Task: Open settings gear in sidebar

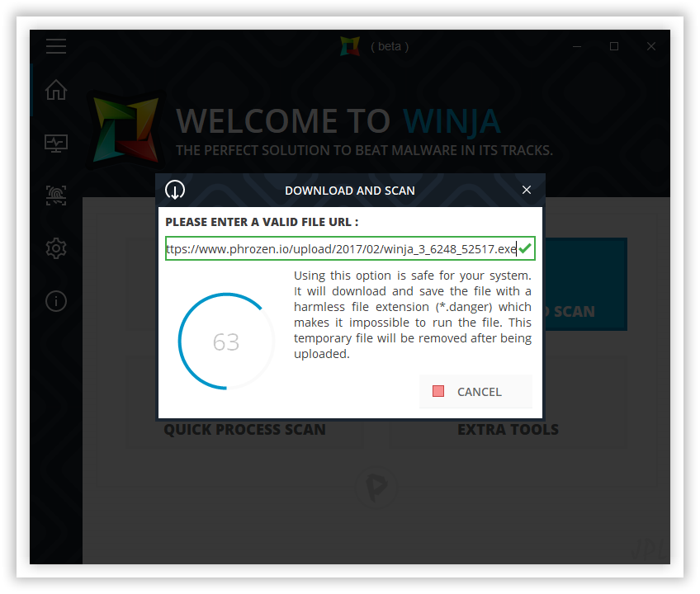Action: click(x=56, y=248)
